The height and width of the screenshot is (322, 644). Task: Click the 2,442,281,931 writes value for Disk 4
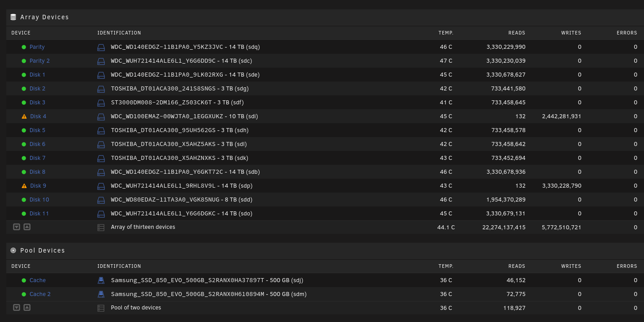coord(562,116)
